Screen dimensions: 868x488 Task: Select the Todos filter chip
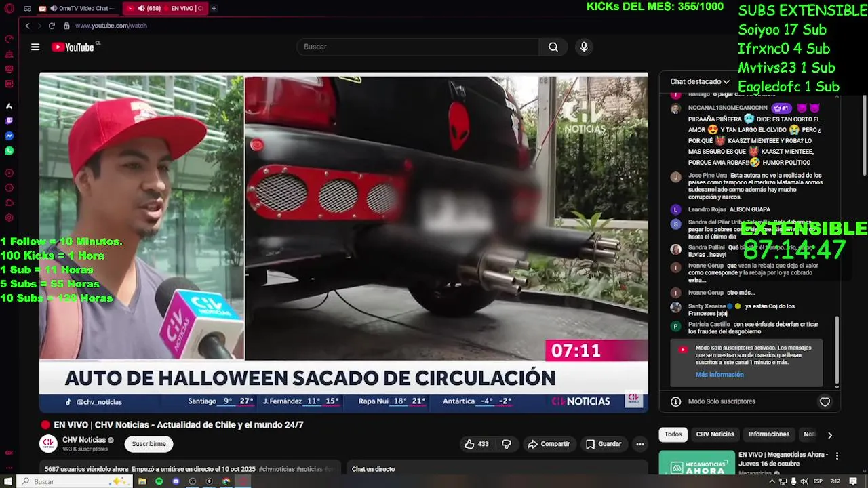tap(673, 434)
